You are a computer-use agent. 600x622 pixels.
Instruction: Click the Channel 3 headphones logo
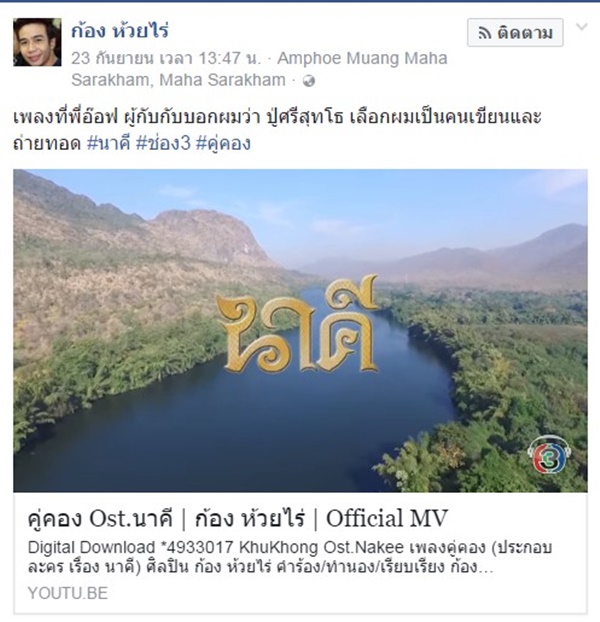coord(550,455)
